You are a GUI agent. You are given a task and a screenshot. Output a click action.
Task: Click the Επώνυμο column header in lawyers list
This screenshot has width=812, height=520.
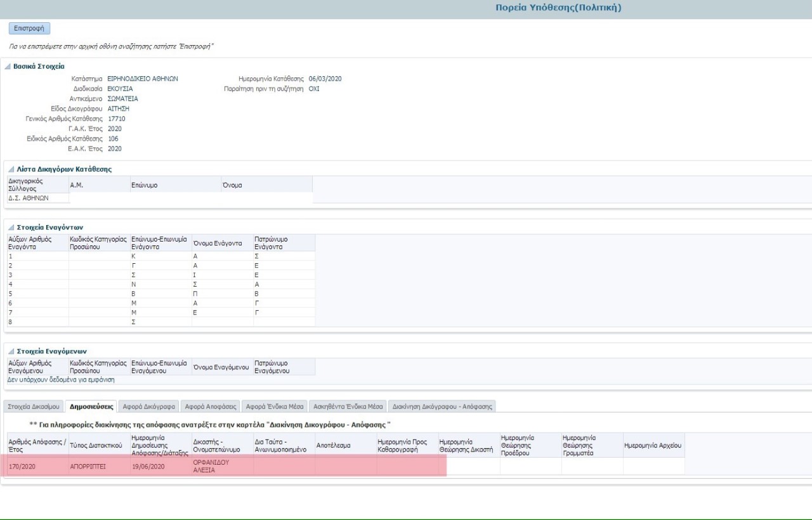[x=144, y=185]
